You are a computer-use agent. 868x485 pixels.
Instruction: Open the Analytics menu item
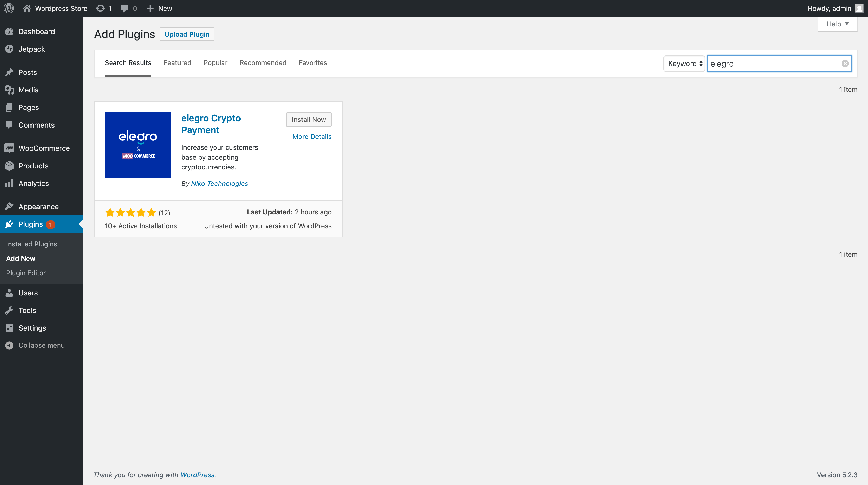point(33,183)
